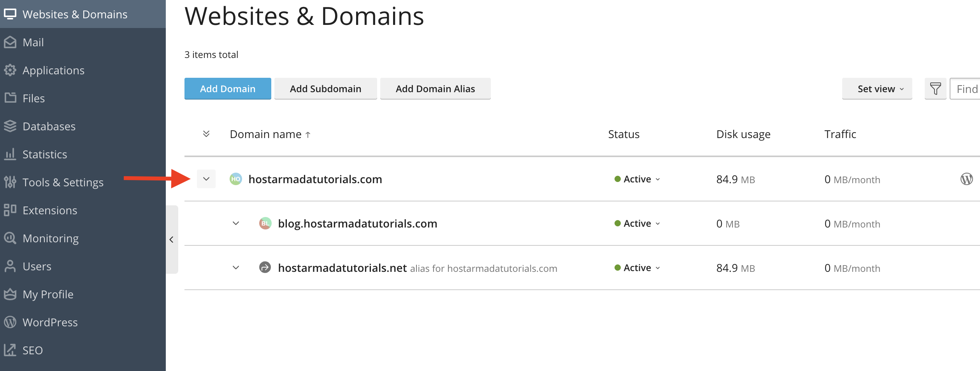The height and width of the screenshot is (371, 980).
Task: Click the Applications gear icon
Action: [10, 70]
